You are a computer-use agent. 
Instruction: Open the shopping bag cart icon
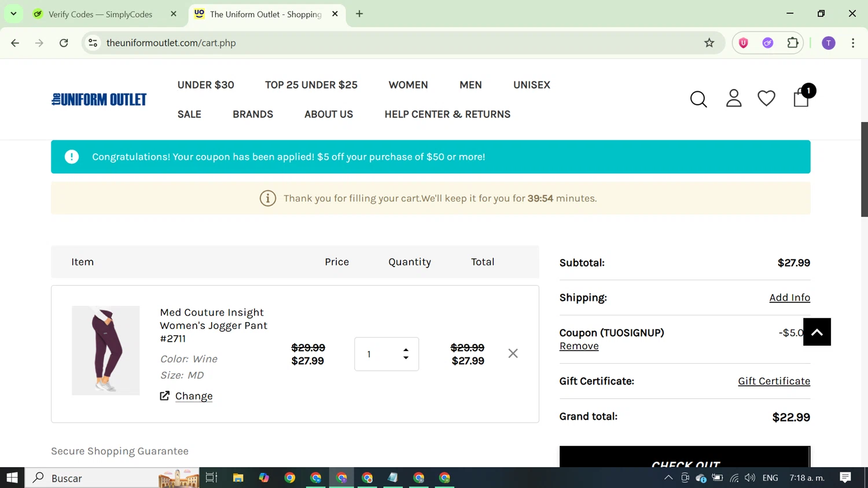(x=801, y=97)
